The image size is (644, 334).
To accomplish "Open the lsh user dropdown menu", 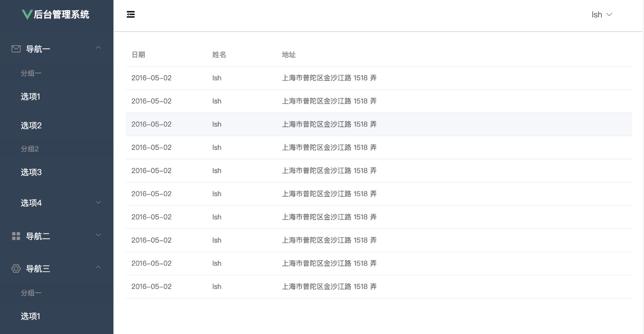I will [602, 15].
